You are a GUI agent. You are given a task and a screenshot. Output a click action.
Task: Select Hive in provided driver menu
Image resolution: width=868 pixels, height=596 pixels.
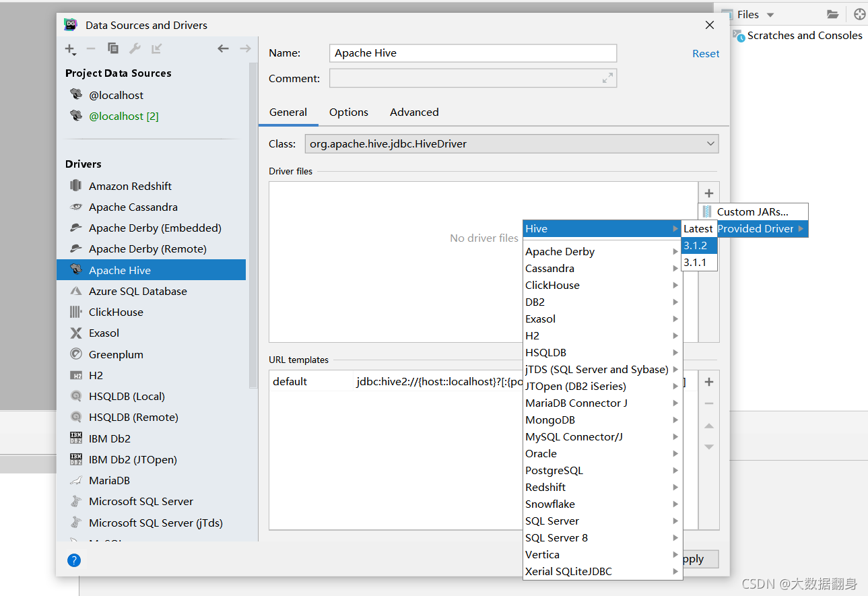pos(602,228)
